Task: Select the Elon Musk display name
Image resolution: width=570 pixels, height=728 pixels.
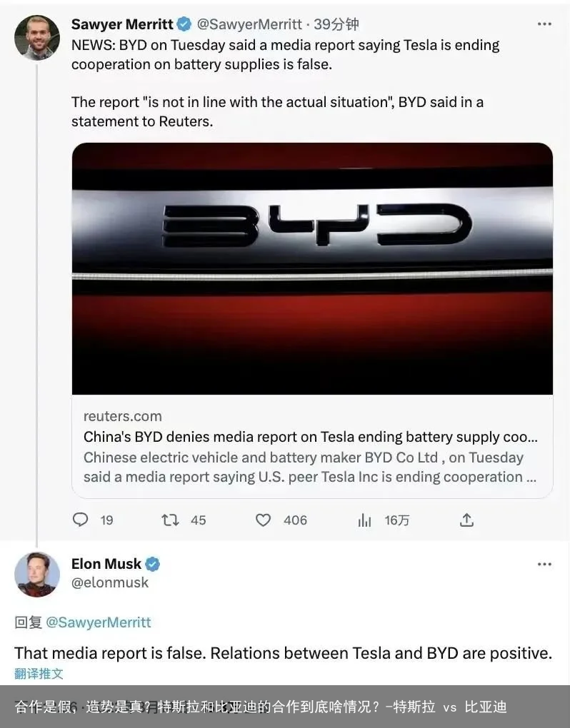Action: 107,564
